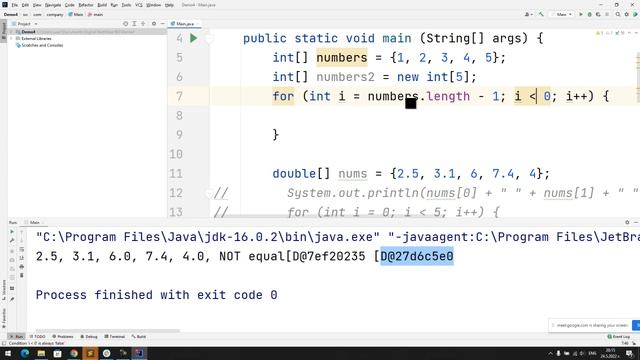Open Project panel options gear
The image size is (640, 360).
pyautogui.click(x=154, y=24)
